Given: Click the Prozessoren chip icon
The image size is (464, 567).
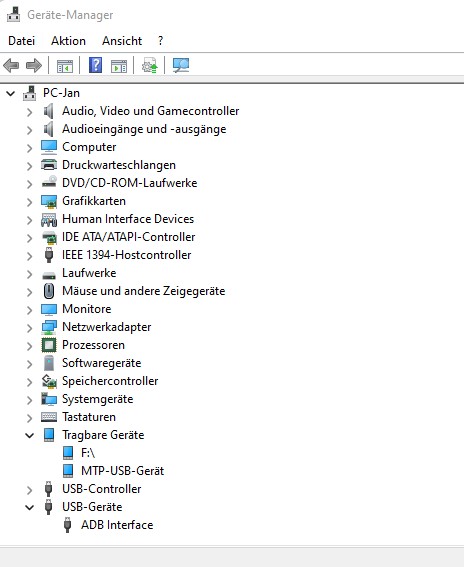Looking at the screenshot, I should 49,345.
